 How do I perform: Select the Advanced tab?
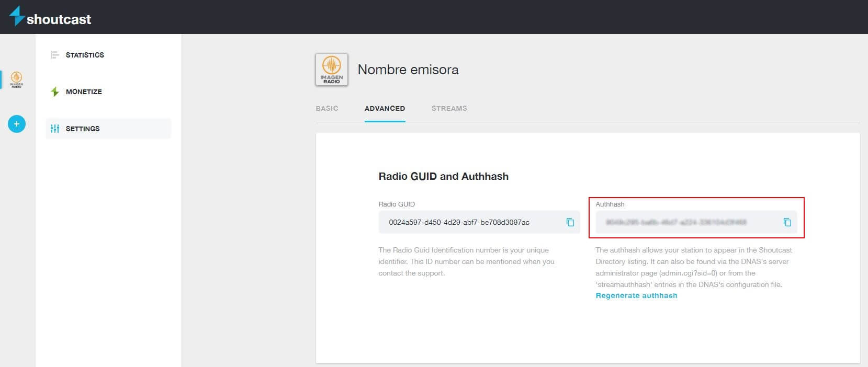(x=385, y=108)
